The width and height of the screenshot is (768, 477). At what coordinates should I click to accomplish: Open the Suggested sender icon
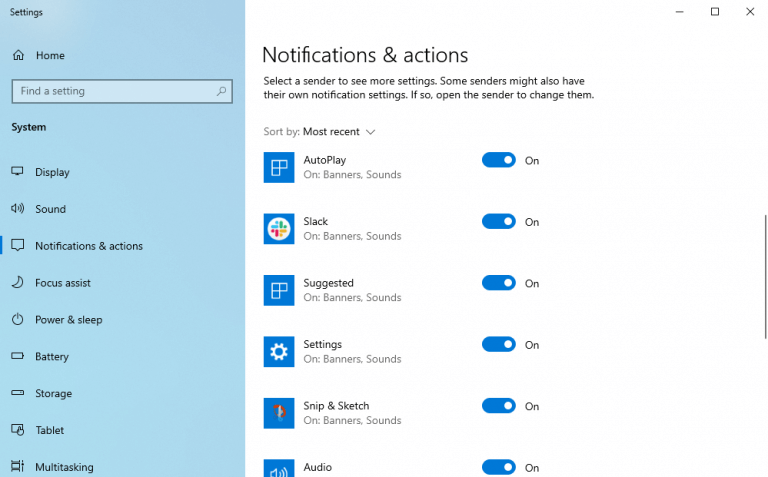point(279,290)
